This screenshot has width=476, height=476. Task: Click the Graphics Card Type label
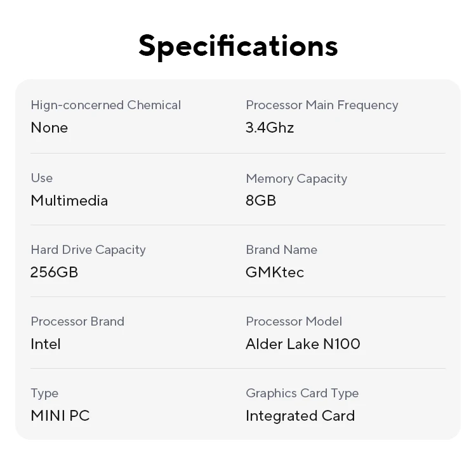(302, 393)
